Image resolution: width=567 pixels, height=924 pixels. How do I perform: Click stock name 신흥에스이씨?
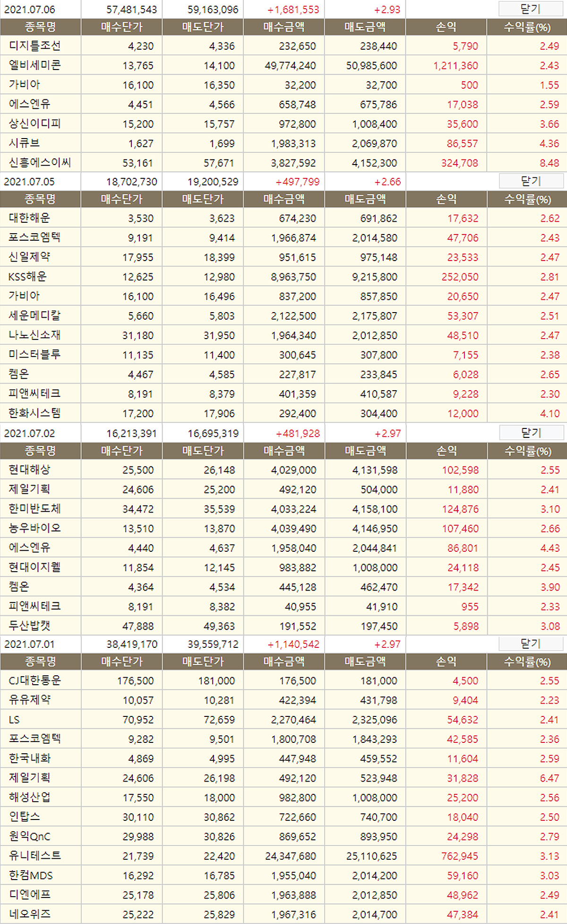coord(40,163)
